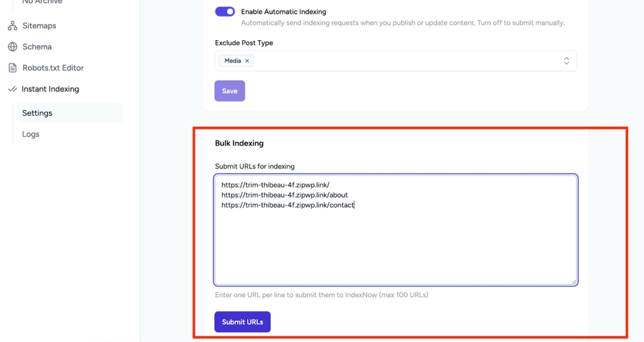The height and width of the screenshot is (342, 644).
Task: Click the Enable Automatic Indexing label
Action: click(284, 12)
